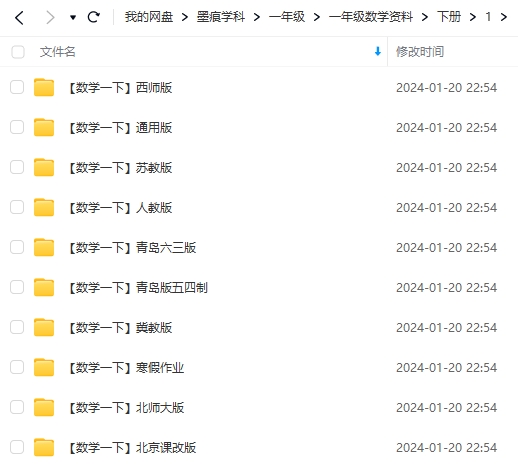Expand the chevron after 我的网盘 breadcrumb
Viewport: 518px width, 465px height.
[185, 17]
